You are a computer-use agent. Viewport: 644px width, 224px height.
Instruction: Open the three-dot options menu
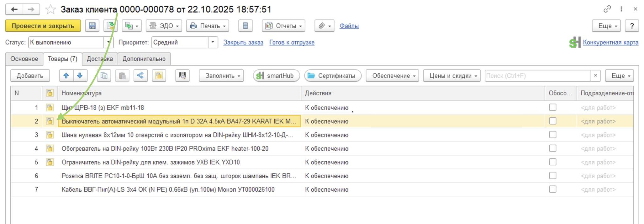click(x=621, y=9)
